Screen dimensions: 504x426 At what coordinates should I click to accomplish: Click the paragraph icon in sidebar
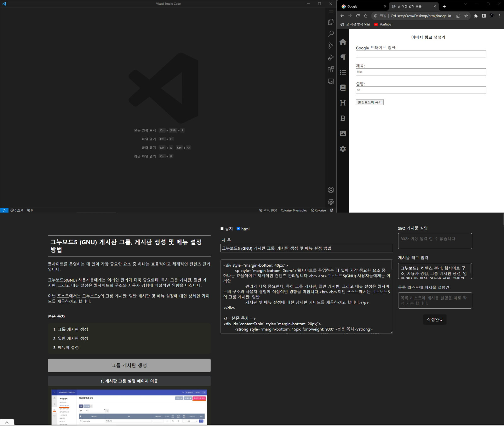click(343, 57)
